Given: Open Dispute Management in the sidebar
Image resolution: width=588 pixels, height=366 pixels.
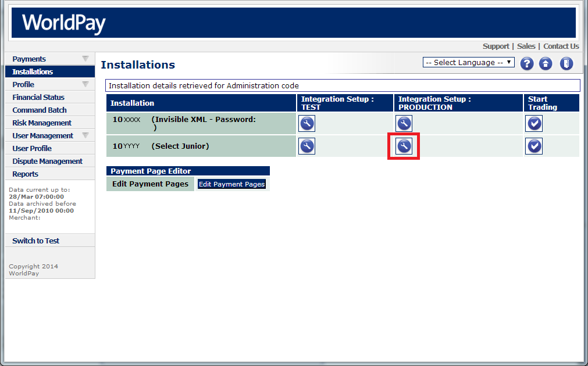Looking at the screenshot, I should 50,161.
